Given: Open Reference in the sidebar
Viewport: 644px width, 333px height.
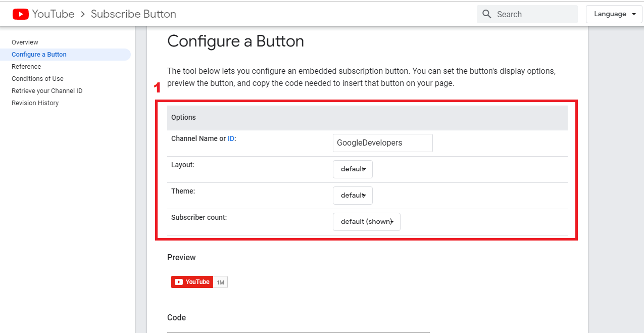Looking at the screenshot, I should 26,67.
